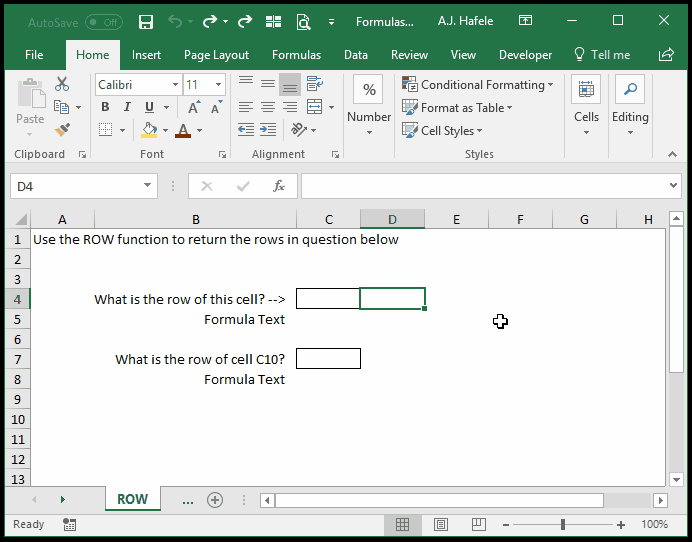Switch to Page Layout view
The height and width of the screenshot is (542, 692).
click(x=441, y=524)
